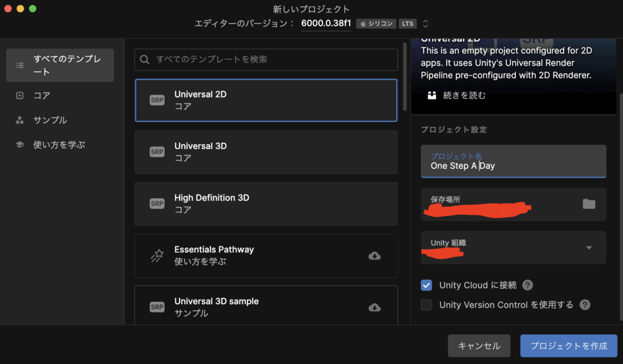Click the template list scrollbar
This screenshot has height=364, width=623.
click(405, 77)
